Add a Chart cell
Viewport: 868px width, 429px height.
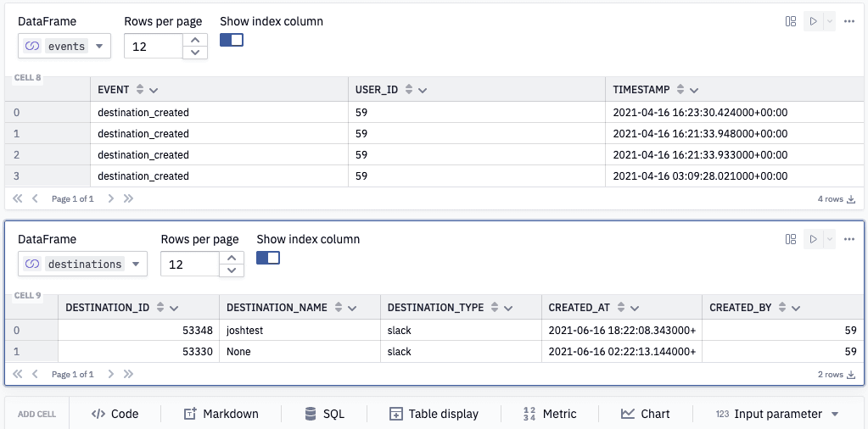point(645,414)
